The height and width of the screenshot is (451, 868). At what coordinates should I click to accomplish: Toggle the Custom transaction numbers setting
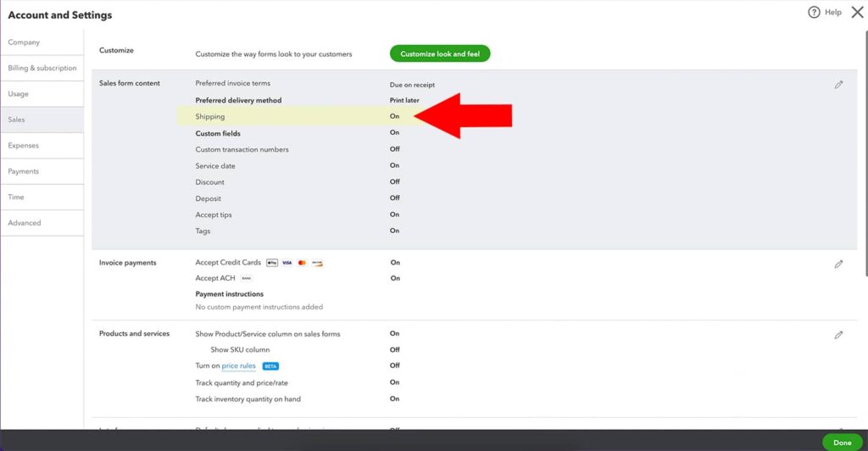pos(394,149)
